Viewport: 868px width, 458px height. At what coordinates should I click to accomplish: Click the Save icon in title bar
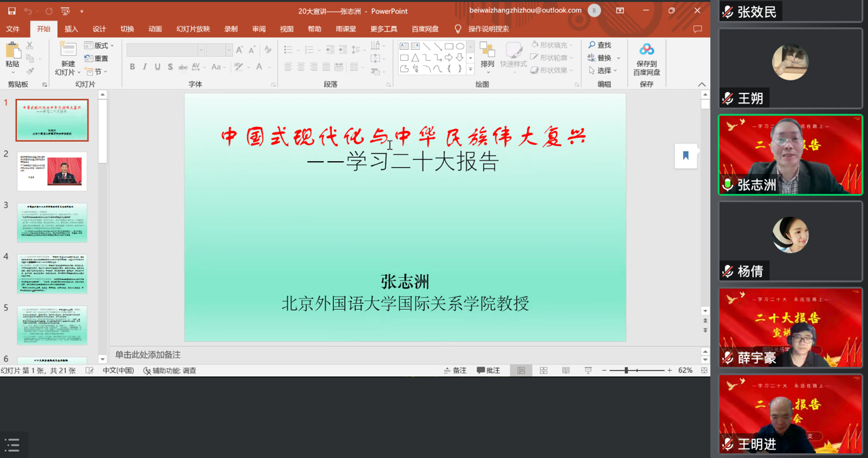pos(12,11)
